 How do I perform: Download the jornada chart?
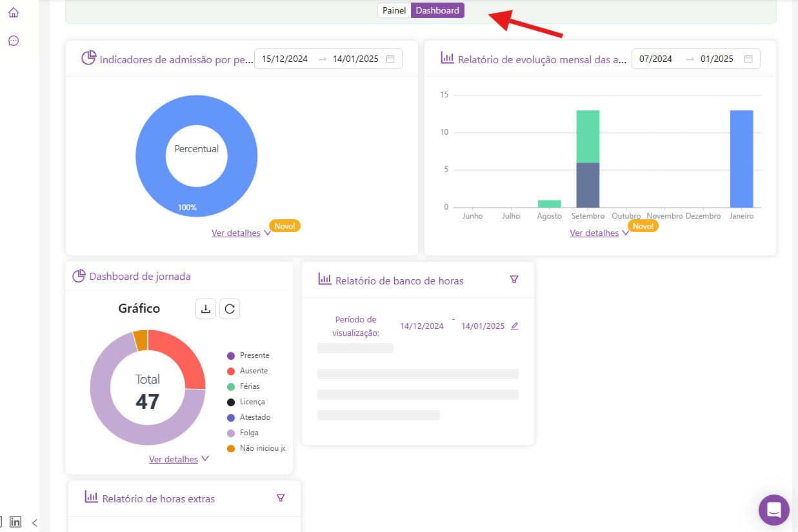click(206, 309)
